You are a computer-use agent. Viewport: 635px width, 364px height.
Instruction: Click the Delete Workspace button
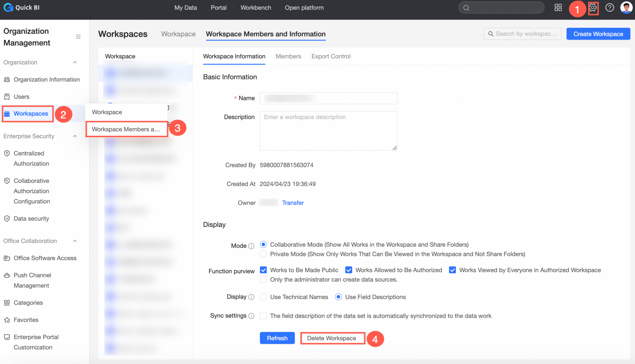click(x=331, y=338)
